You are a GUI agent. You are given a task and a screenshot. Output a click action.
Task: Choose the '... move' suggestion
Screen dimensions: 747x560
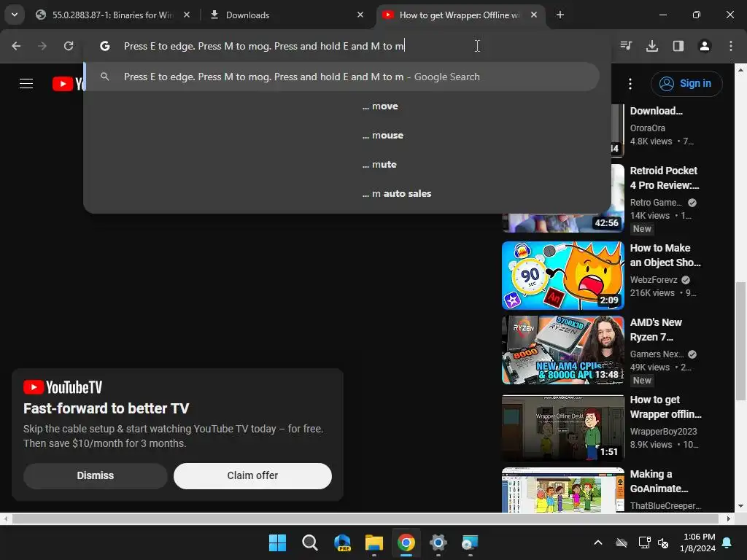[379, 106]
